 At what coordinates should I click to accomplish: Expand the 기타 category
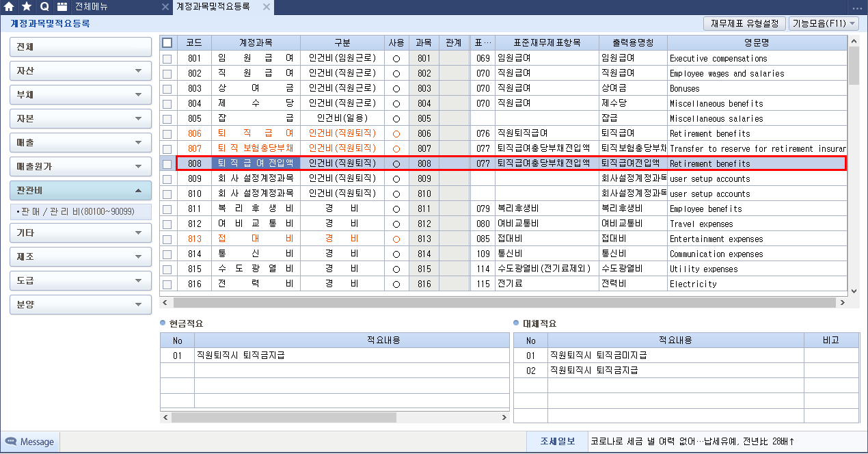point(81,232)
